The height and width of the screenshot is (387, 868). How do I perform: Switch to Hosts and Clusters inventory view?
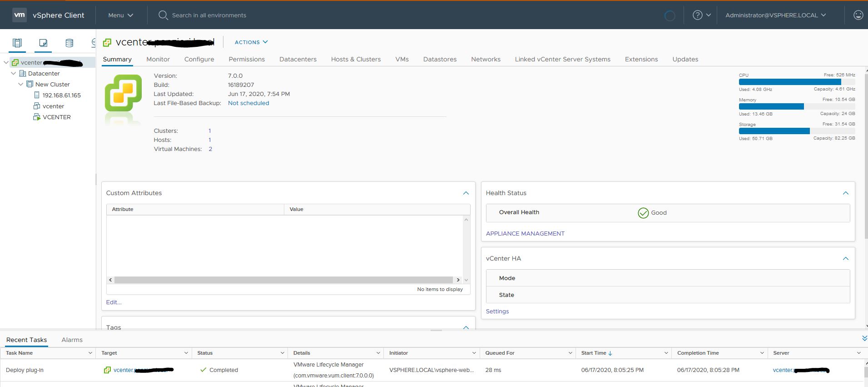pos(17,43)
